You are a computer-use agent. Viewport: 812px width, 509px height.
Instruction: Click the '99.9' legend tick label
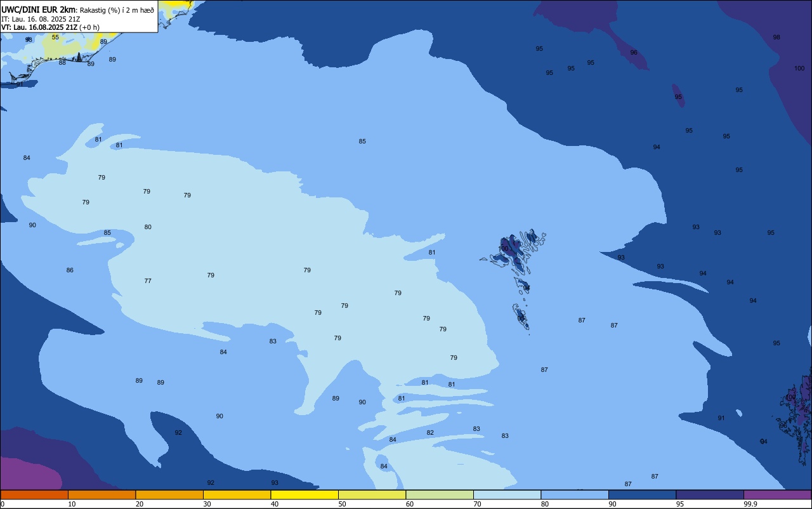(750, 504)
